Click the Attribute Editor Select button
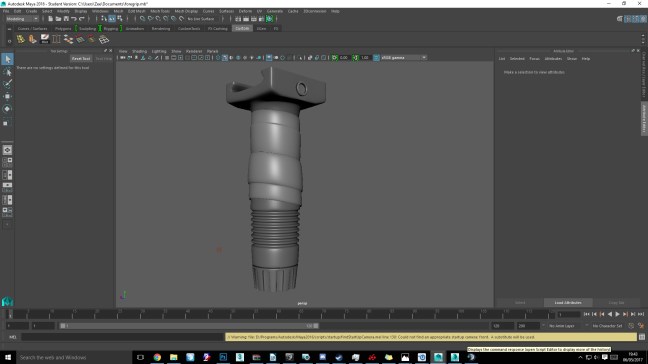The width and height of the screenshot is (648, 364). click(x=520, y=303)
